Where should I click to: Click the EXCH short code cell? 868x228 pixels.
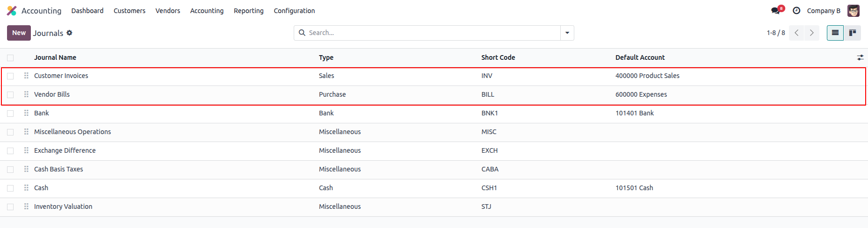(x=490, y=150)
